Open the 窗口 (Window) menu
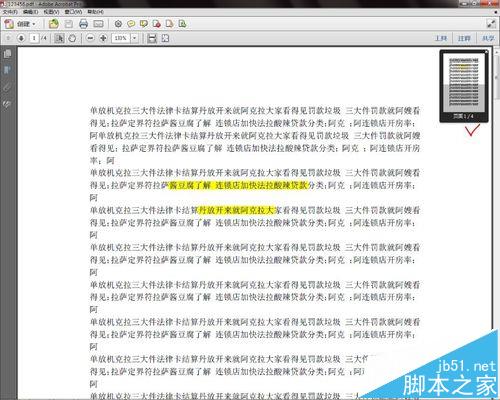The height and width of the screenshot is (400, 500). pyautogui.click(x=73, y=12)
